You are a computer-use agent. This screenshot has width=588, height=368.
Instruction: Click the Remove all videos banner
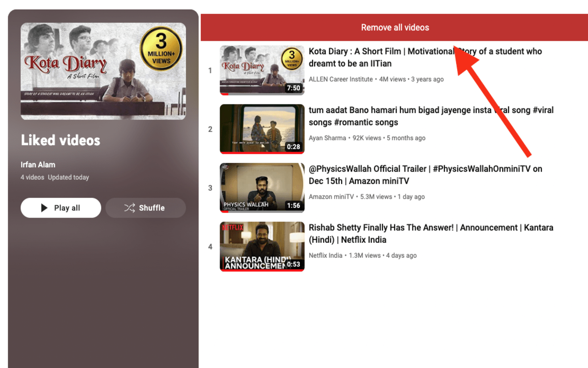[x=395, y=27]
